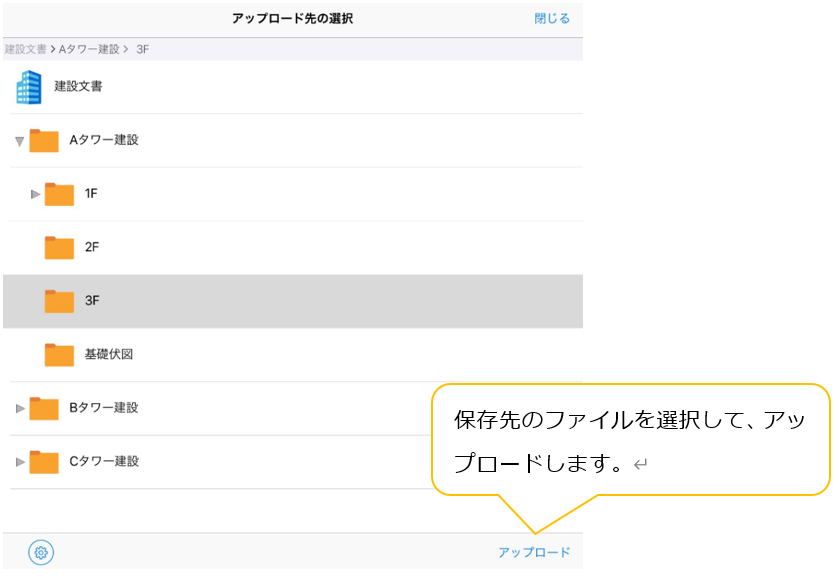Image resolution: width=839 pixels, height=576 pixels.
Task: Click the Bタワー建設 folder icon
Action: pos(44,408)
